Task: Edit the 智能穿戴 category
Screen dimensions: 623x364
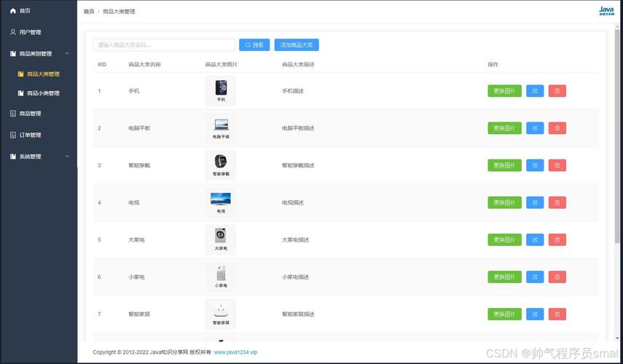Action: coord(535,165)
